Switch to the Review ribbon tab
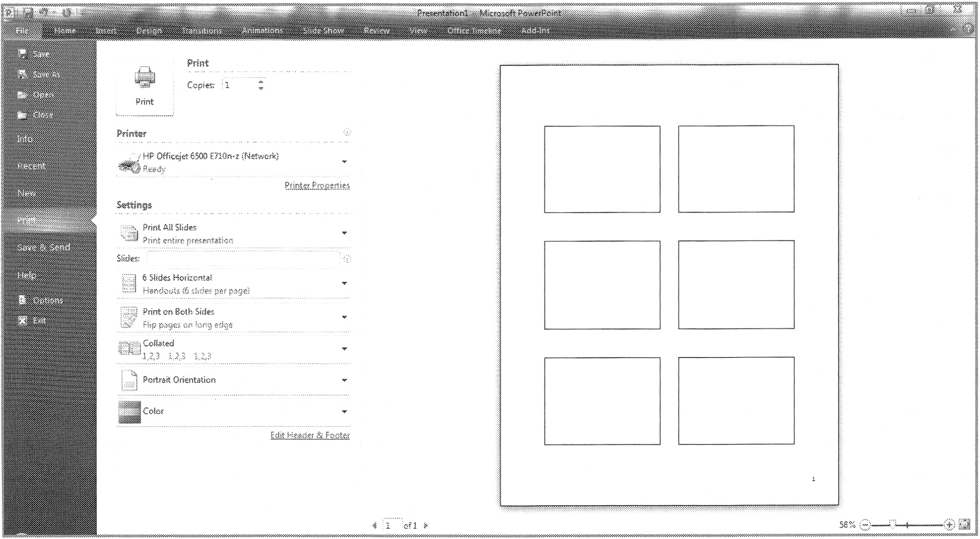The height and width of the screenshot is (539, 980). [x=377, y=31]
